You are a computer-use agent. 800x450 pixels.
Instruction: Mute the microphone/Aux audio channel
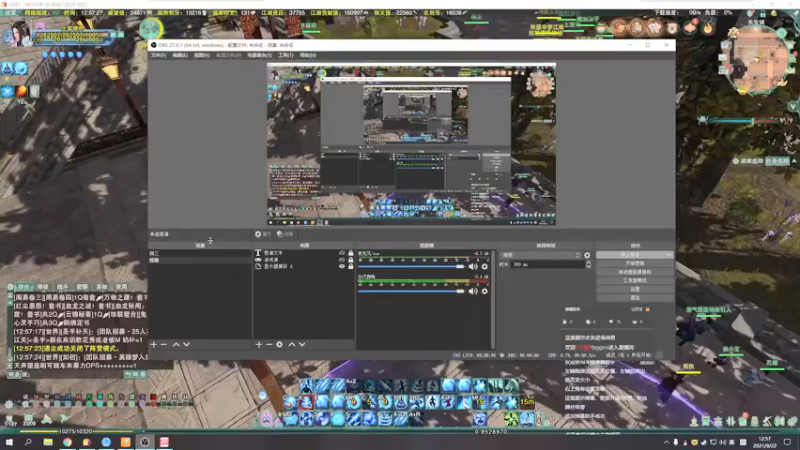pos(473,266)
